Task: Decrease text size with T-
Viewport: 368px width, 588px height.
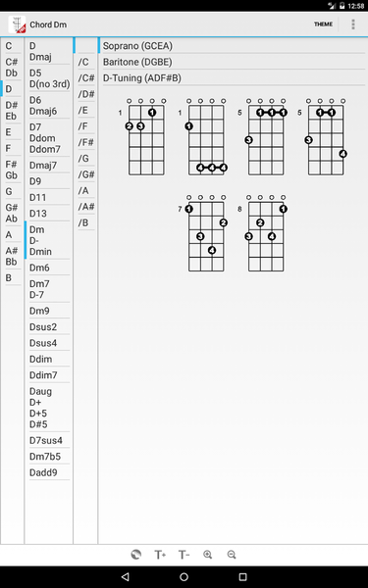Action: pos(184,555)
